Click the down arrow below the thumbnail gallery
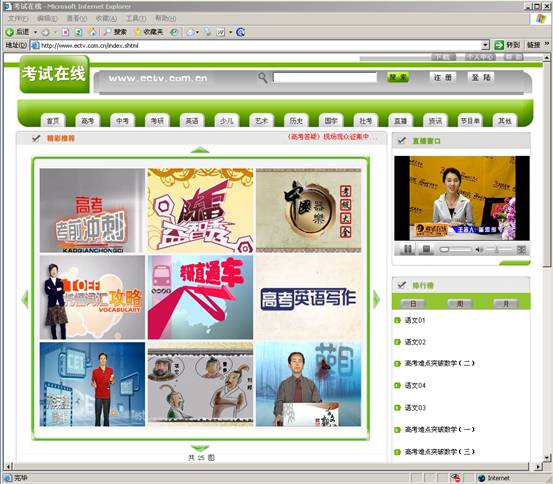Viewport: 553px width, 484px height. click(200, 449)
